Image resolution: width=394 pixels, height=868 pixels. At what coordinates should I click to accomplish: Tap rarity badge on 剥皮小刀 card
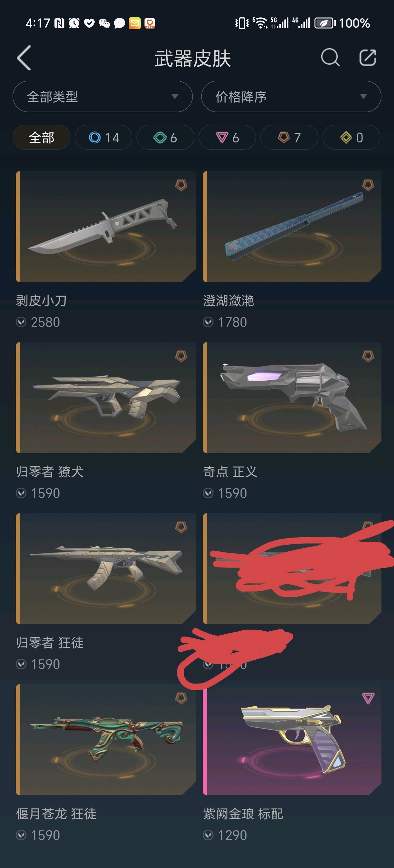coord(181,185)
